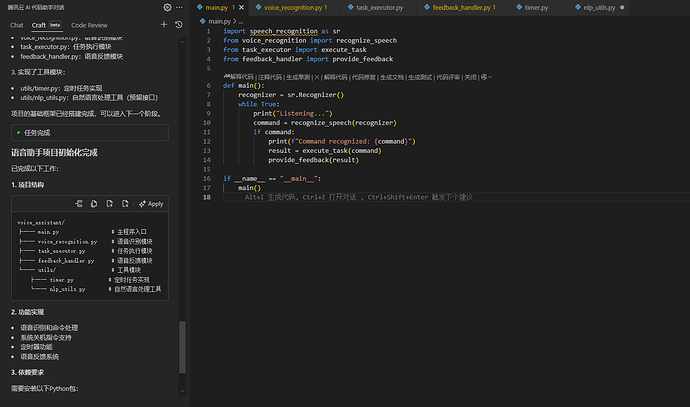Click line number 6 in gutter
690x407 pixels.
(209, 85)
